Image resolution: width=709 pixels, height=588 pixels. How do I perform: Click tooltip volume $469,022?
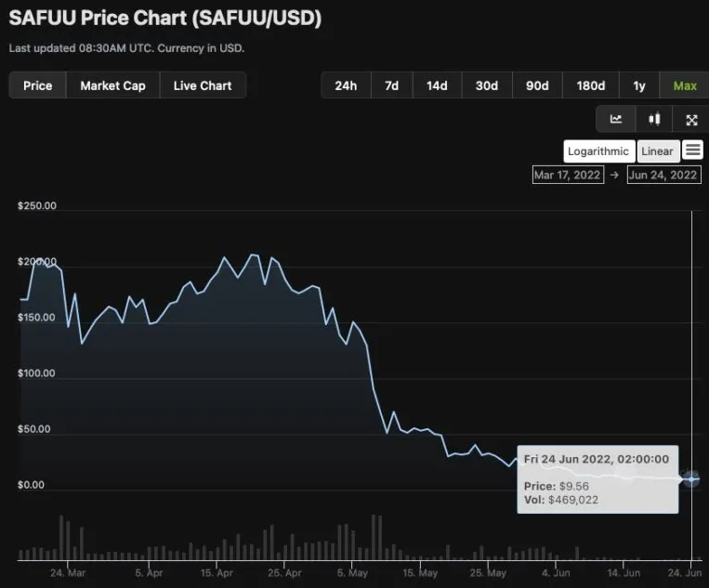click(573, 500)
